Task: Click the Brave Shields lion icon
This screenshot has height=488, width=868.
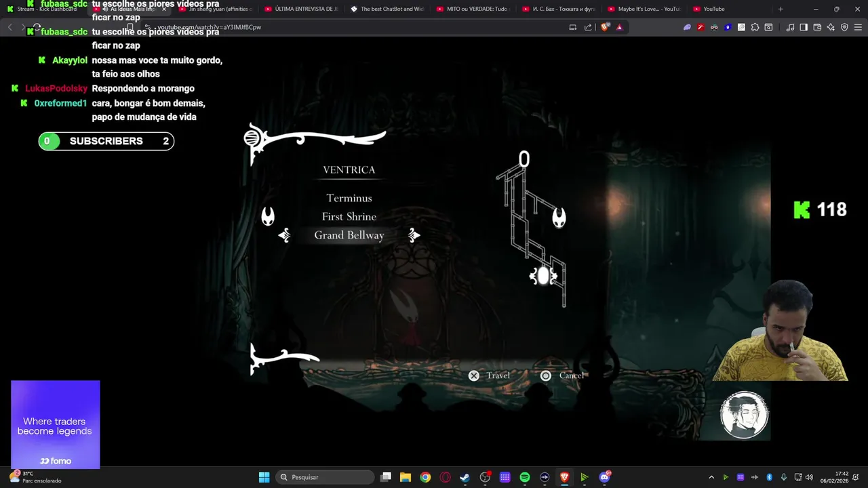Action: point(606,27)
